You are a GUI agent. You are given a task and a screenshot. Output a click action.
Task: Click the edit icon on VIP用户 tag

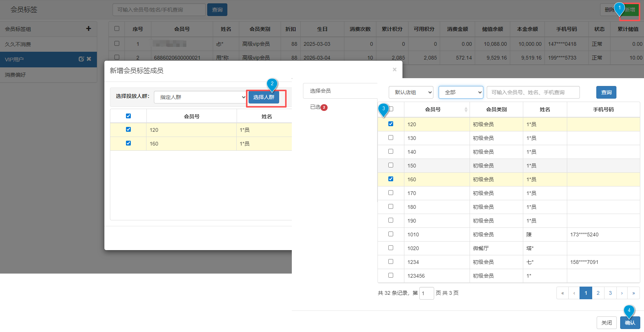click(x=81, y=59)
